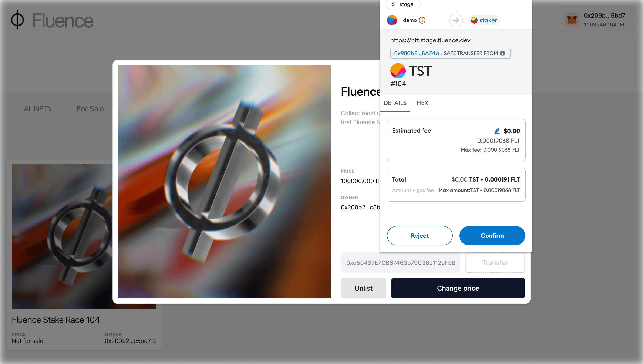
Task: Click the recipient address input field
Action: click(400, 263)
